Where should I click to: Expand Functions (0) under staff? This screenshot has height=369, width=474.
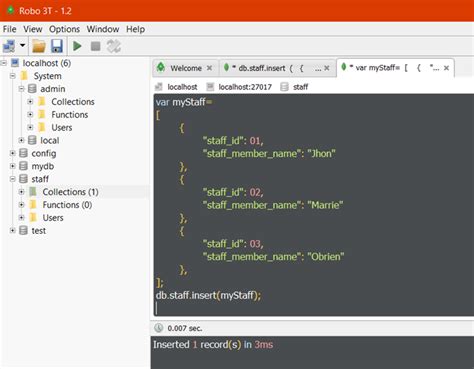point(22,205)
